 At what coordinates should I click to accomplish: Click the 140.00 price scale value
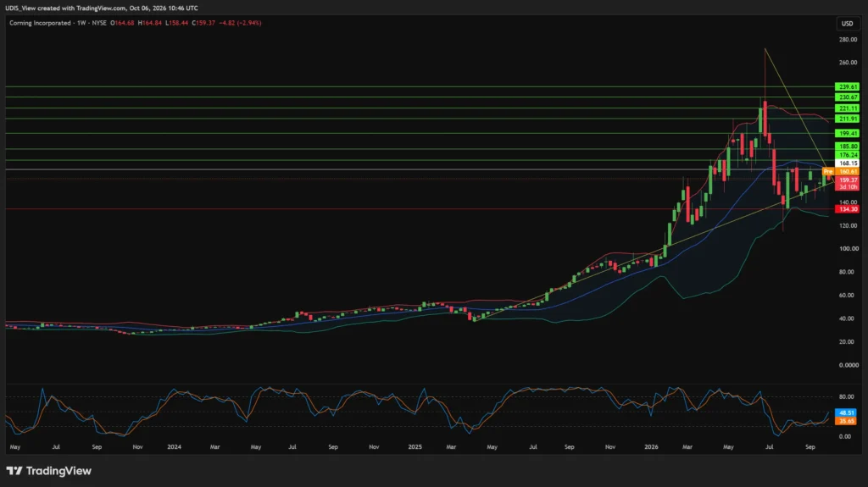click(x=848, y=202)
